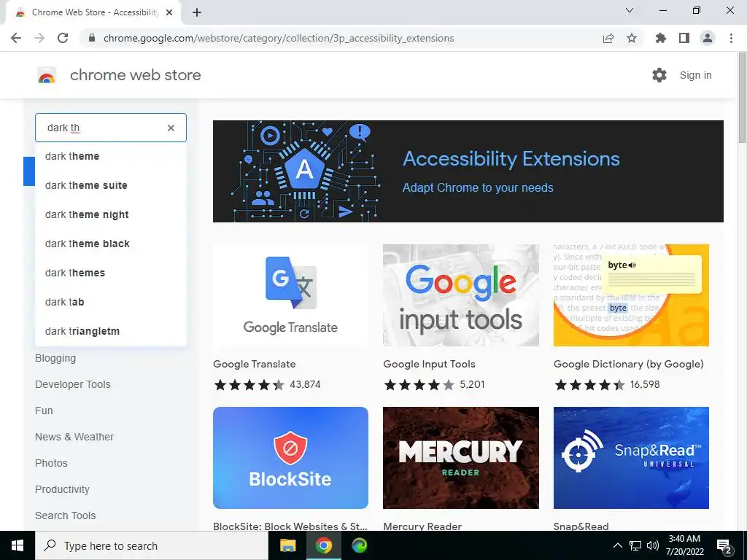Image resolution: width=747 pixels, height=560 pixels.
Task: Open the tab search chevron
Action: click(630, 10)
